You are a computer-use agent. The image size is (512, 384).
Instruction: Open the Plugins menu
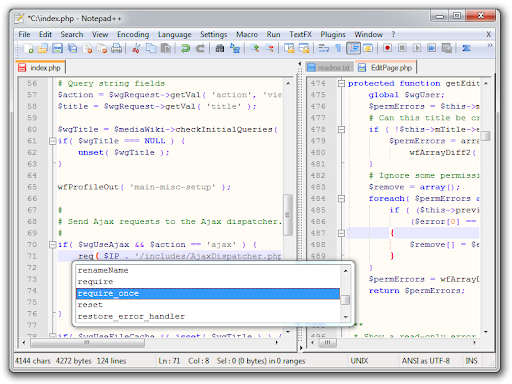coord(333,34)
